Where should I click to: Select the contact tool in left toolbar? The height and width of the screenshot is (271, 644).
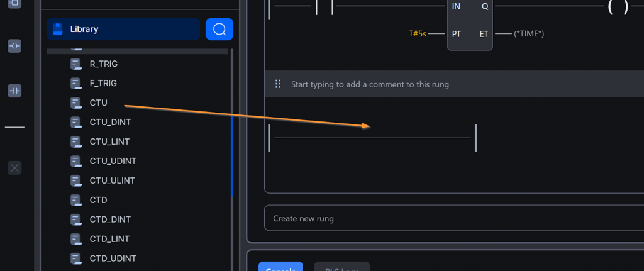pyautogui.click(x=14, y=91)
